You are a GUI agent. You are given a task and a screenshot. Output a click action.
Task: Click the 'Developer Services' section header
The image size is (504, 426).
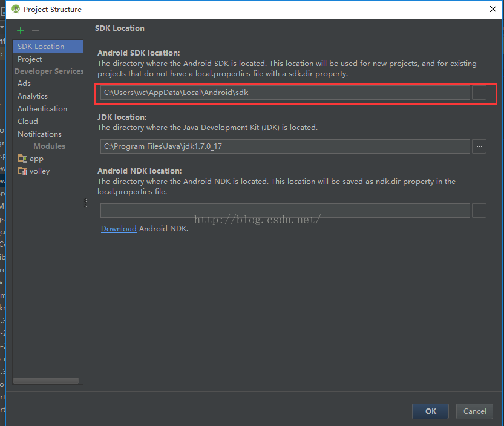[x=48, y=71]
